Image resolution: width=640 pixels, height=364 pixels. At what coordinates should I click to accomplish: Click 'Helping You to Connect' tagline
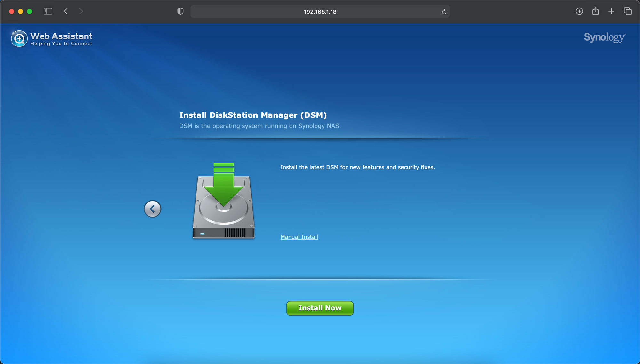61,44
